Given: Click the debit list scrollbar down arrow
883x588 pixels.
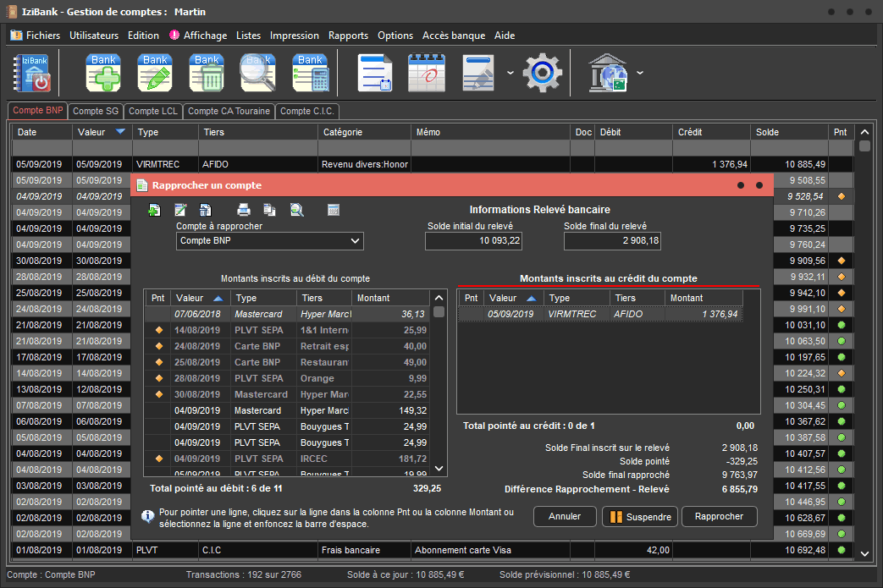Looking at the screenshot, I should point(439,468).
